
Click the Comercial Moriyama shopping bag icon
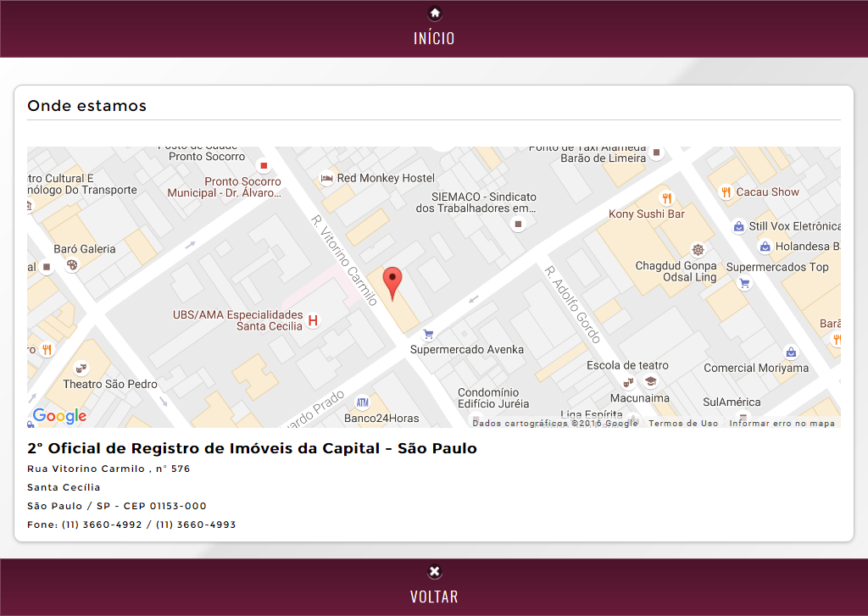791,352
